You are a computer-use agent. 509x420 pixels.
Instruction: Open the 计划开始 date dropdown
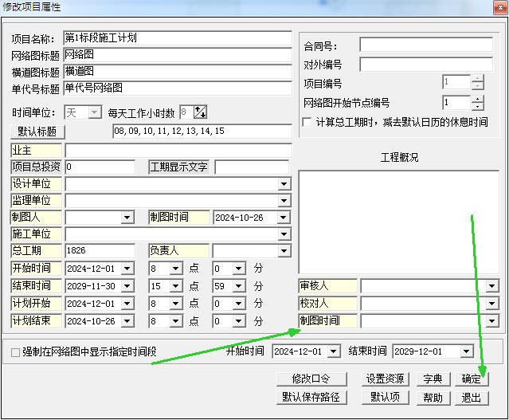point(127,304)
